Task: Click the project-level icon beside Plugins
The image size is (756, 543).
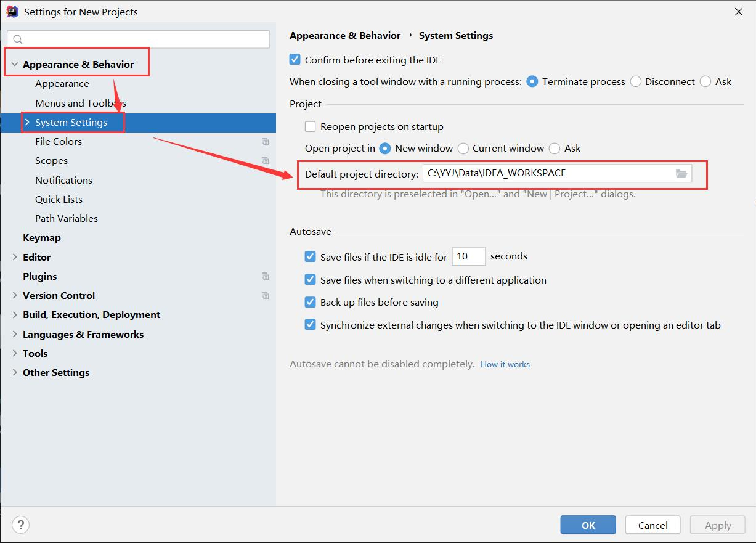Action: (x=265, y=276)
